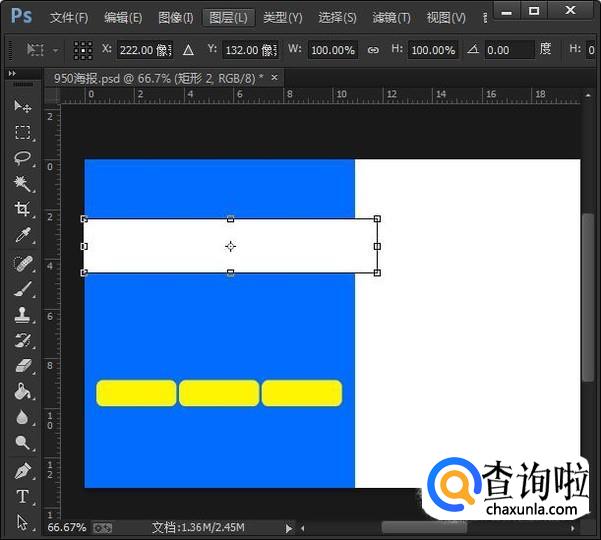Activate the Magic Wand tool
The width and height of the screenshot is (601, 540).
point(22,185)
